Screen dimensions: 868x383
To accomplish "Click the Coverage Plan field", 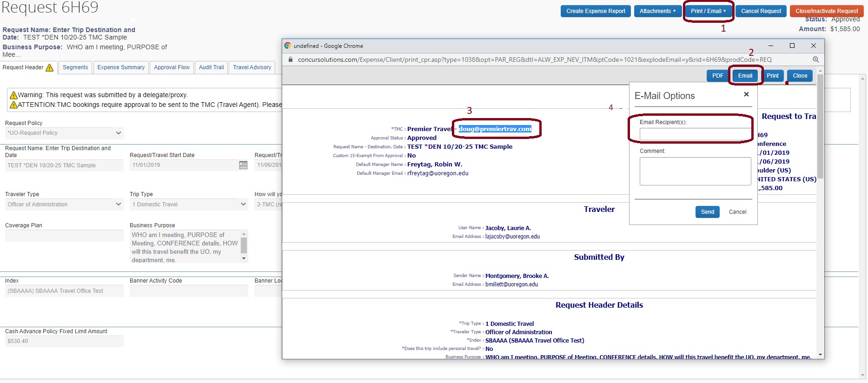I will pos(64,235).
